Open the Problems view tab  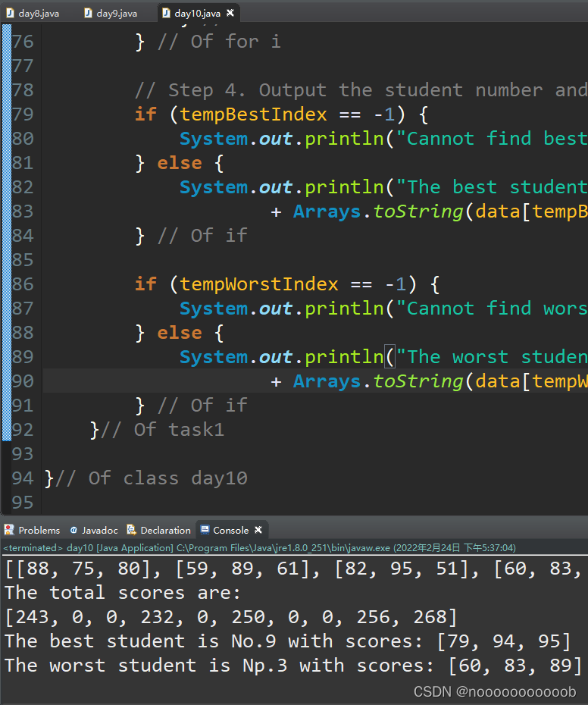pos(33,530)
